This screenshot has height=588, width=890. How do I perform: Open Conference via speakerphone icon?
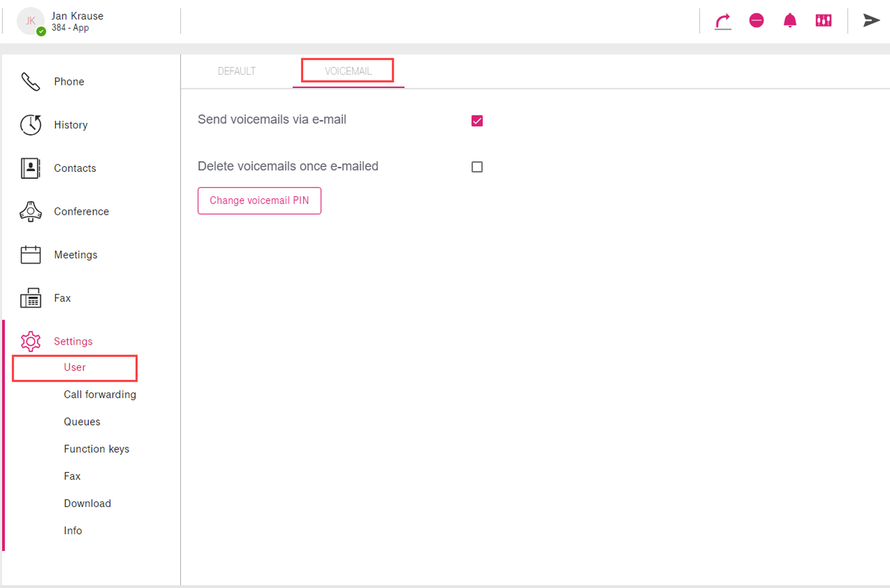coord(30,212)
